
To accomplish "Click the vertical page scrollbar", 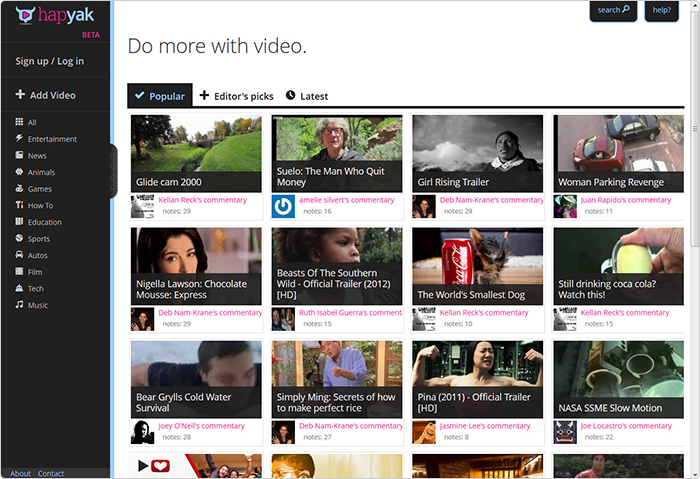I will (695, 129).
